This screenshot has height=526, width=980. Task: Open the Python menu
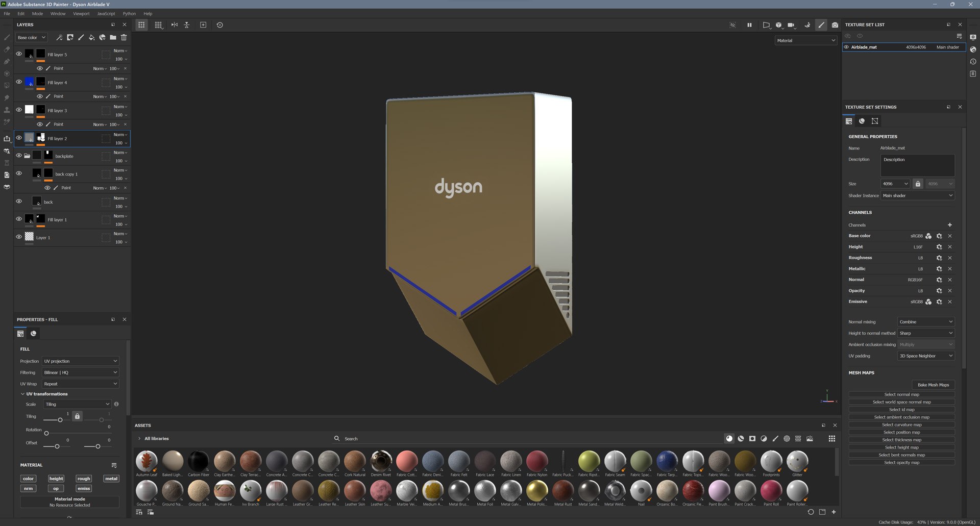[129, 14]
